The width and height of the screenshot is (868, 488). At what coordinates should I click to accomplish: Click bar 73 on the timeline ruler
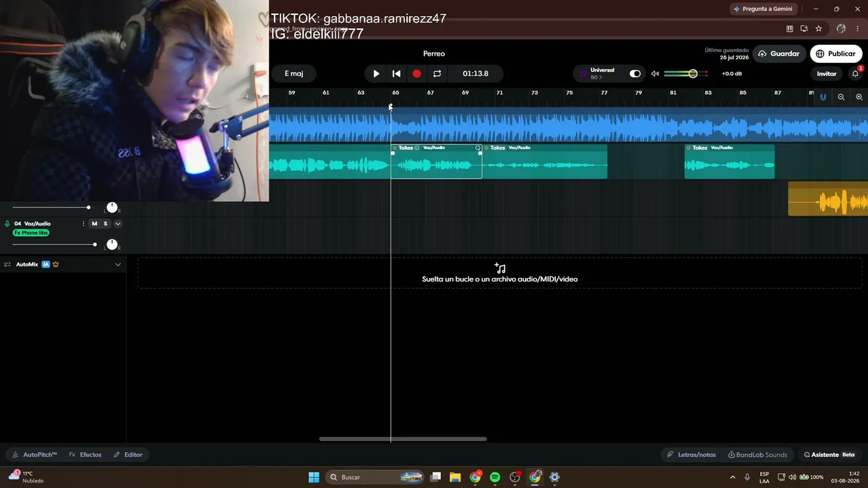534,93
